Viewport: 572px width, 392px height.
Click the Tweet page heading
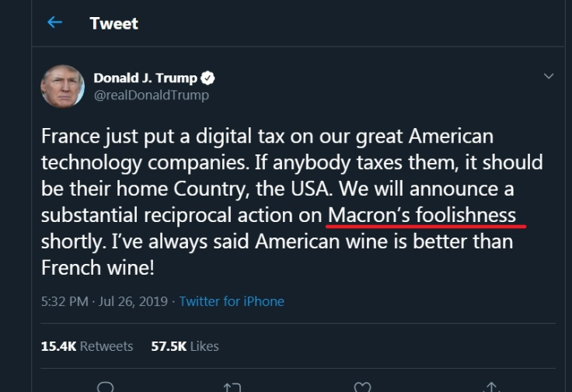113,23
